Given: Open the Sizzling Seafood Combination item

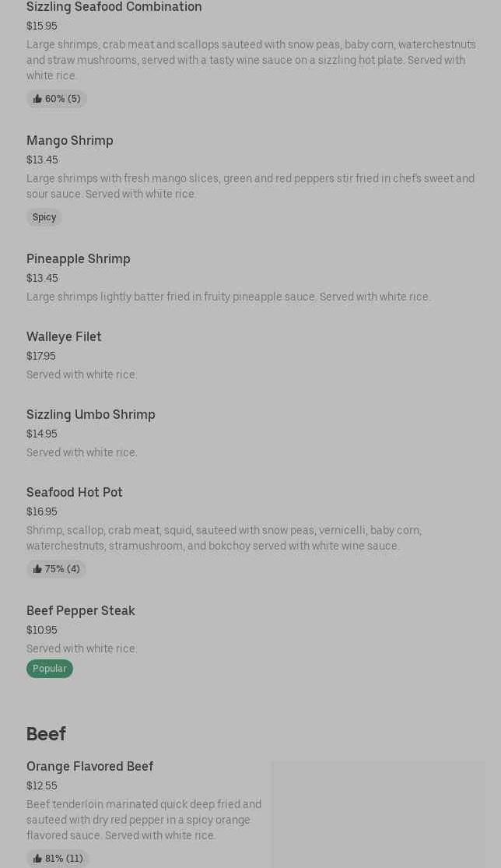Looking at the screenshot, I should point(114,7).
